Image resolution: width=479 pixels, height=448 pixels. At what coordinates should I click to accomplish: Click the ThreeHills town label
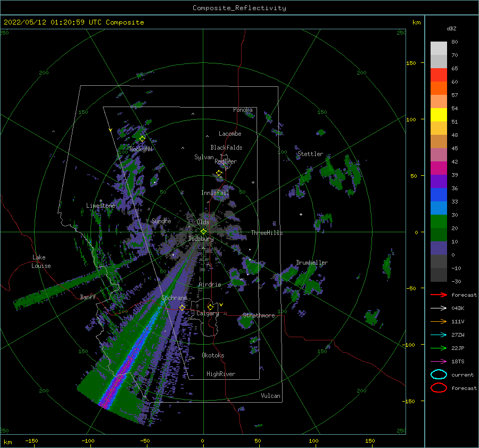(267, 233)
